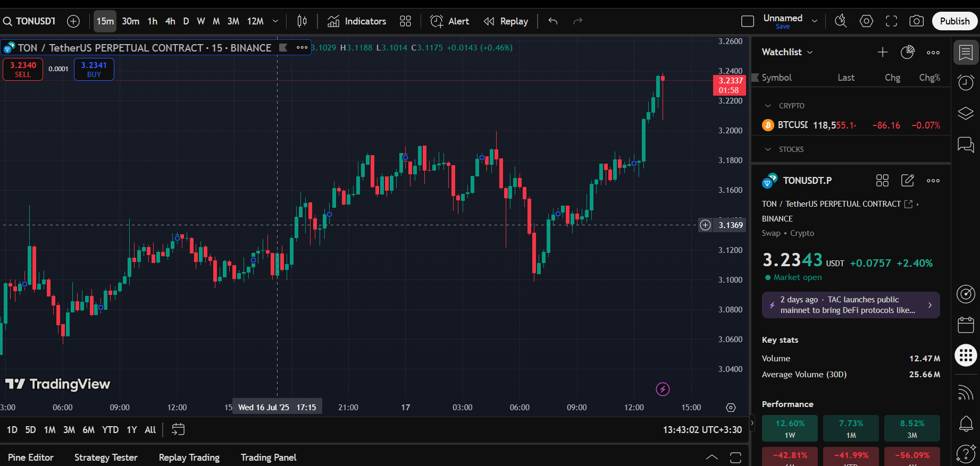This screenshot has width=980, height=466.
Task: Toggle the layout name checkbox square
Action: coord(748,21)
